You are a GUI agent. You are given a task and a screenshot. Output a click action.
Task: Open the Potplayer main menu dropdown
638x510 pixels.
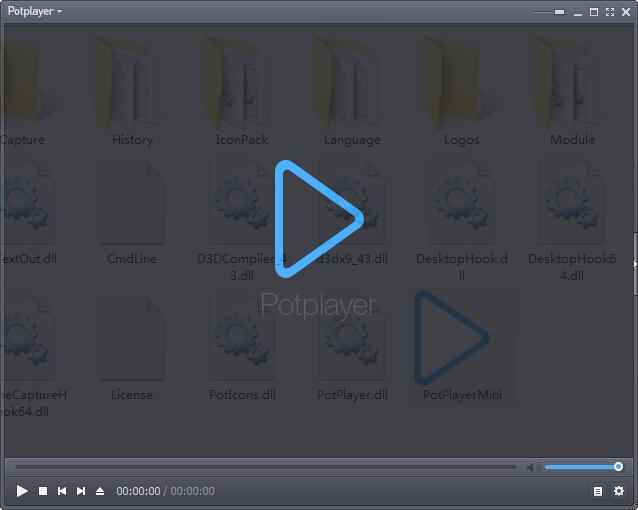pyautogui.click(x=35, y=11)
